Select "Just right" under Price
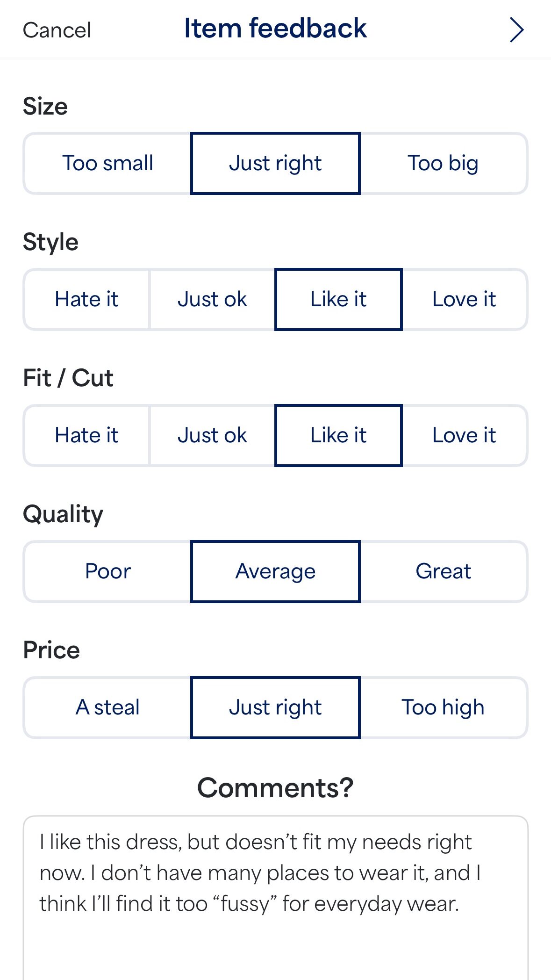This screenshot has width=551, height=980. pos(275,707)
